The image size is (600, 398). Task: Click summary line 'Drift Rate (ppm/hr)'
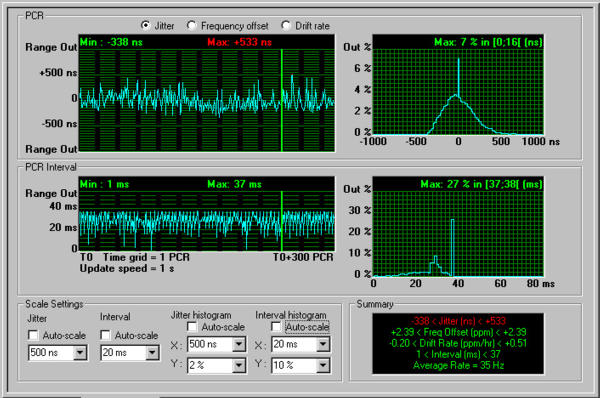point(458,343)
